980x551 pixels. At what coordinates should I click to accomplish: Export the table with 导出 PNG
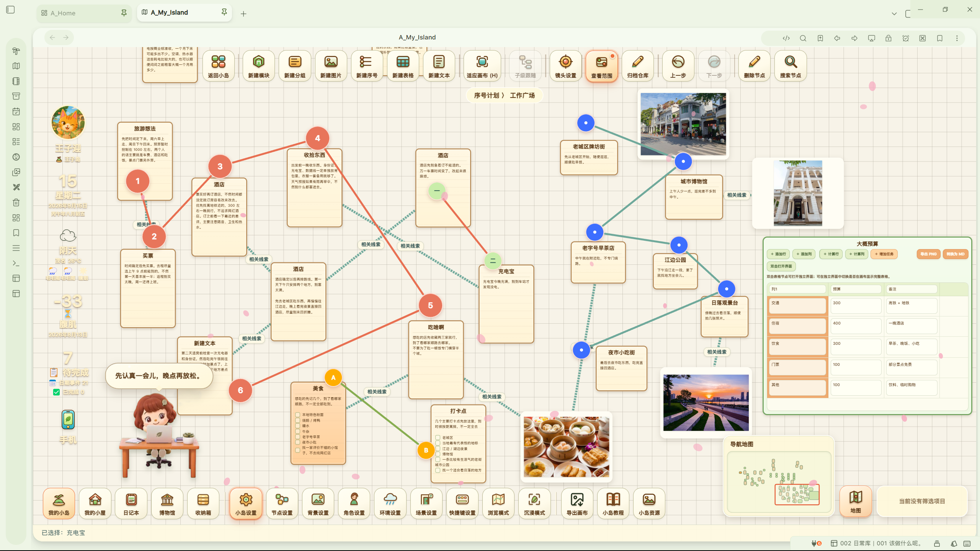click(x=929, y=254)
